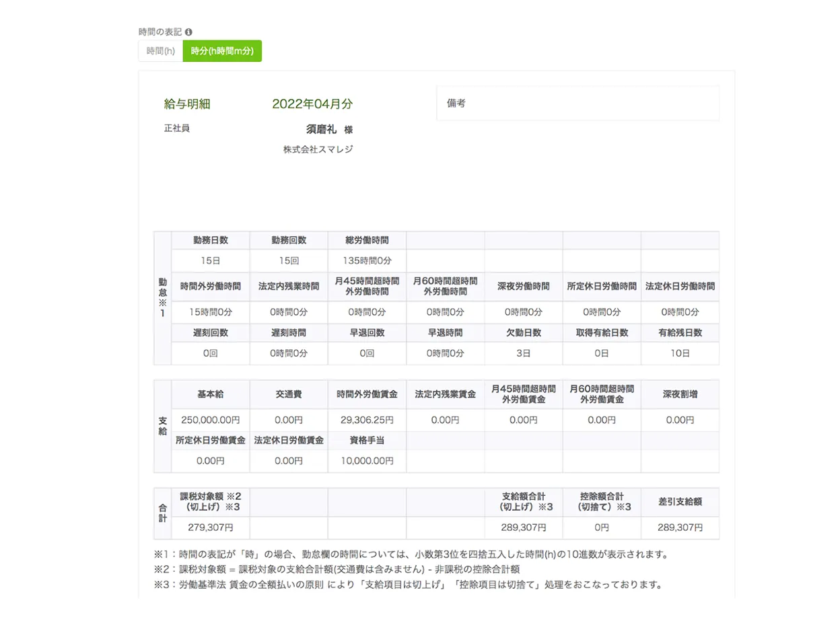Click the 深夜労働時間 header cell
840x621 pixels.
tap(524, 286)
